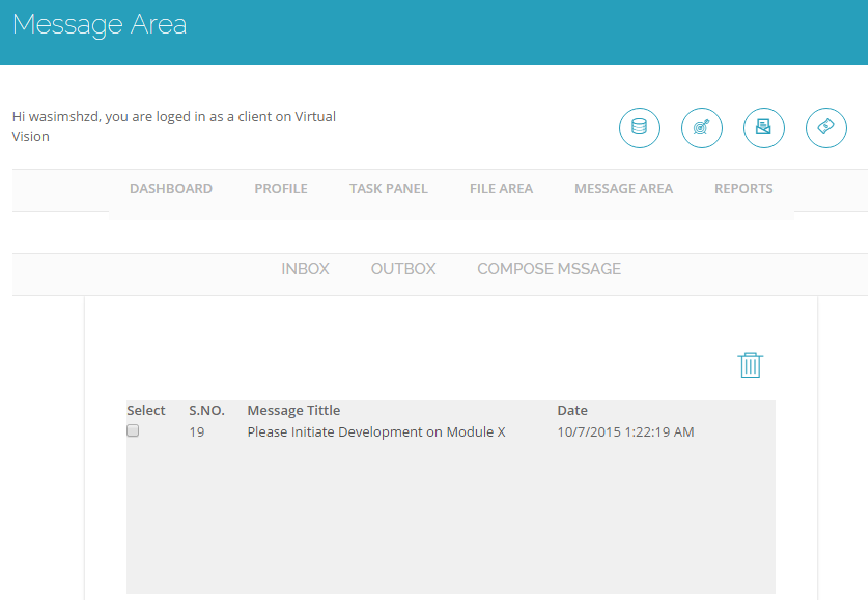This screenshot has width=868, height=600.
Task: Tick the checkbox for message 19
Action: (133, 431)
